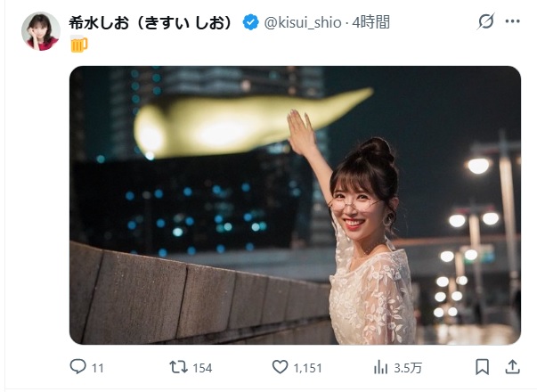The image size is (537, 392).
Task: Click the beer mug emoji text
Action: tap(78, 44)
